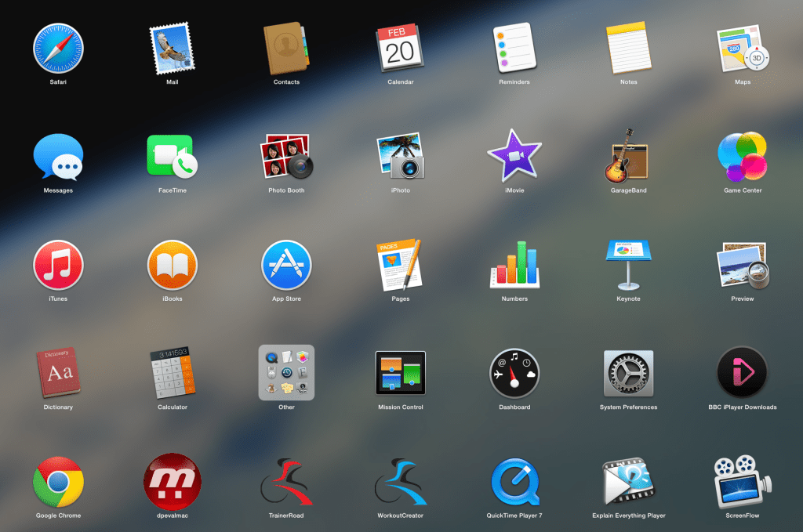The image size is (803, 532).
Task: Open the WorkoutCreator app
Action: 400,481
